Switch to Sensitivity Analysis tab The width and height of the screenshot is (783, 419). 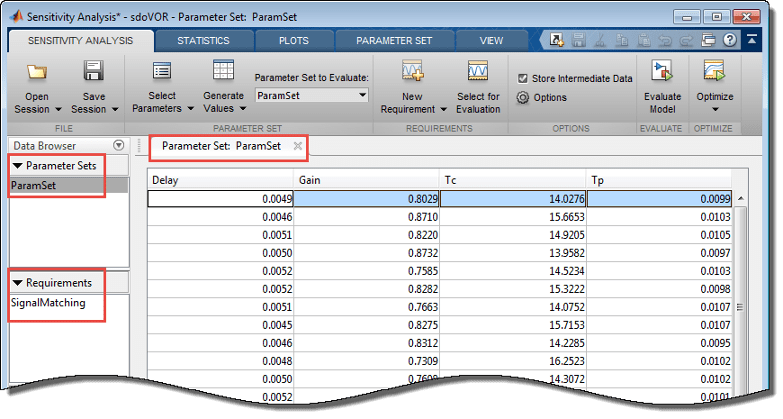80,40
